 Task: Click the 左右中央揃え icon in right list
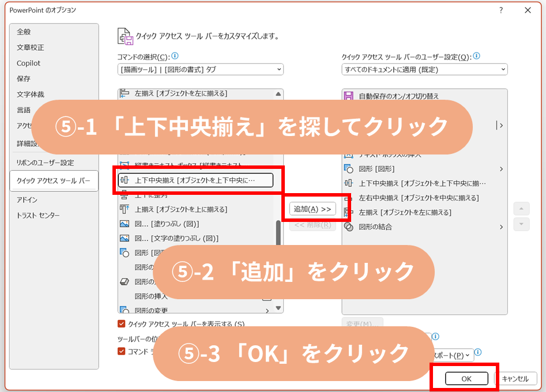(348, 198)
